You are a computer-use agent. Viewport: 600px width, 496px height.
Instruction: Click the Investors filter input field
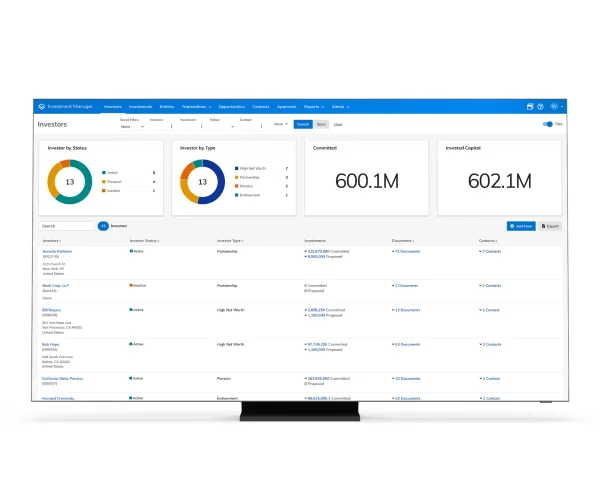point(161,126)
